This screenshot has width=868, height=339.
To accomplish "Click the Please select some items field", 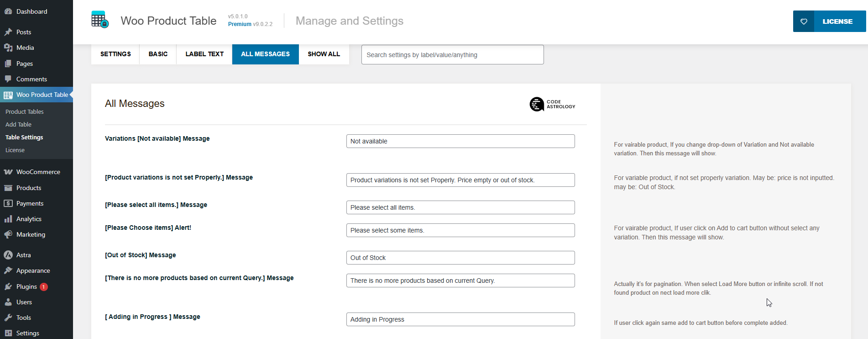I will click(460, 230).
